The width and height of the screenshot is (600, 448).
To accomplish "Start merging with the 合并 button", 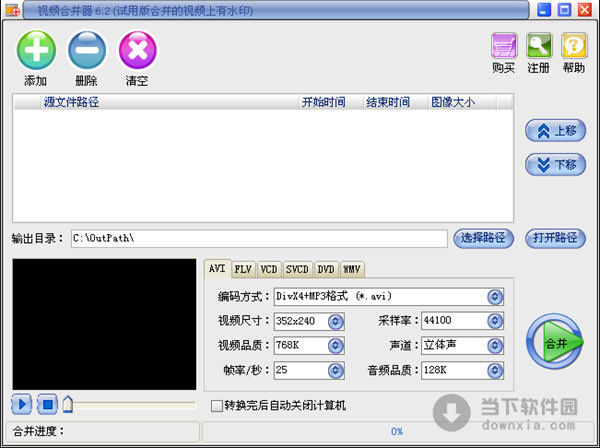I will [554, 343].
